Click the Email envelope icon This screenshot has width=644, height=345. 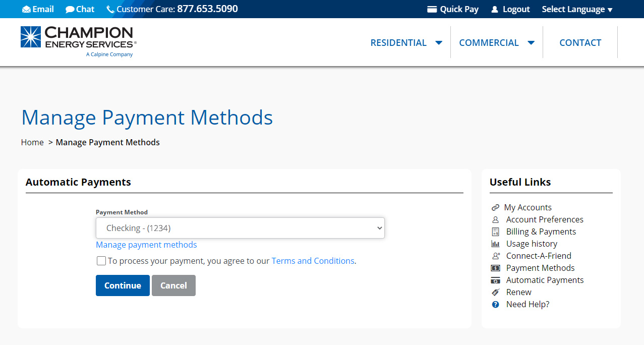click(x=26, y=10)
